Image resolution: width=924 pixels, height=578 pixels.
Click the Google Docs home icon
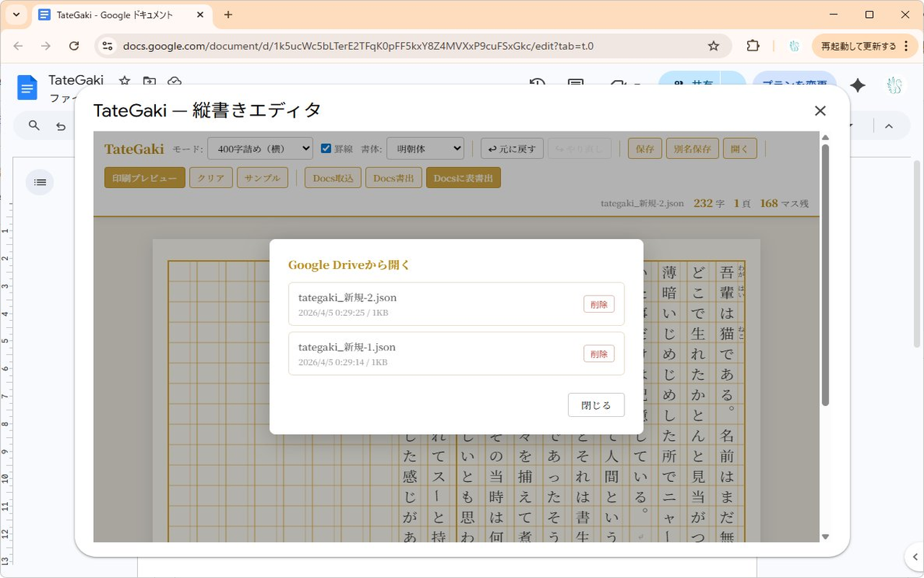coord(27,88)
